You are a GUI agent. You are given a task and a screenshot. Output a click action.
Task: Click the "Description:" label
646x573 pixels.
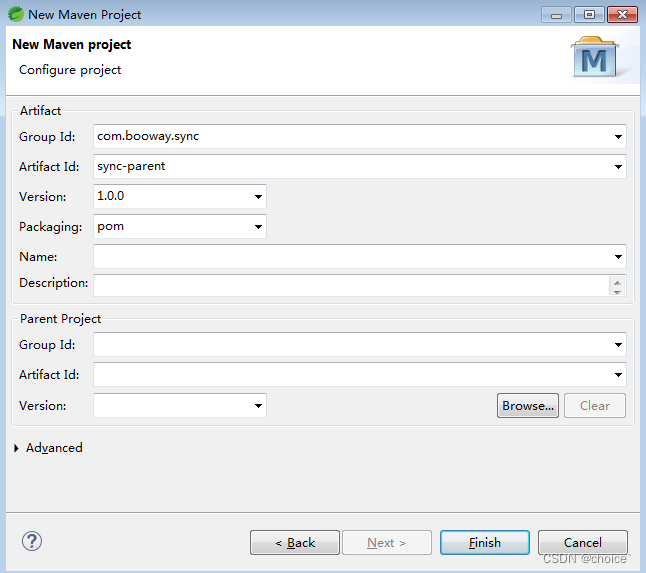pyautogui.click(x=54, y=283)
